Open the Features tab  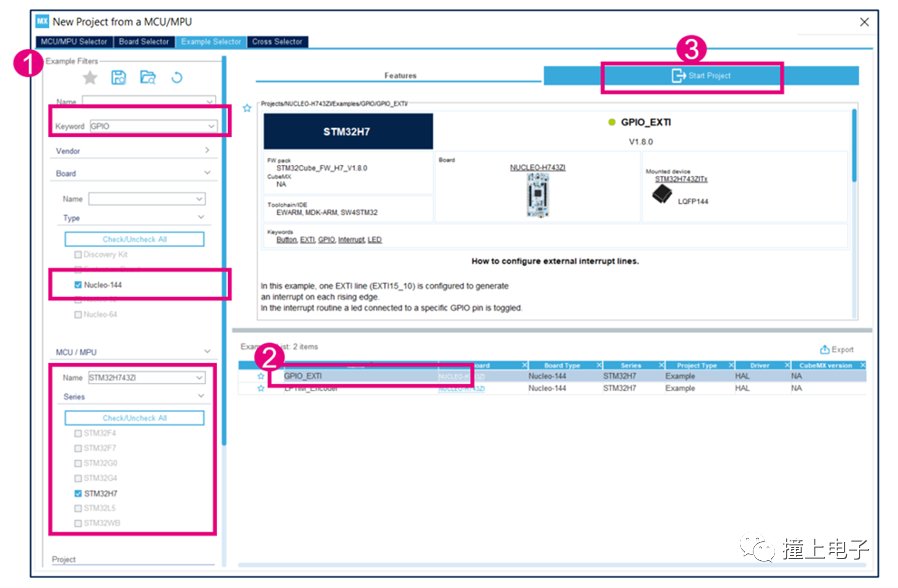click(400, 75)
